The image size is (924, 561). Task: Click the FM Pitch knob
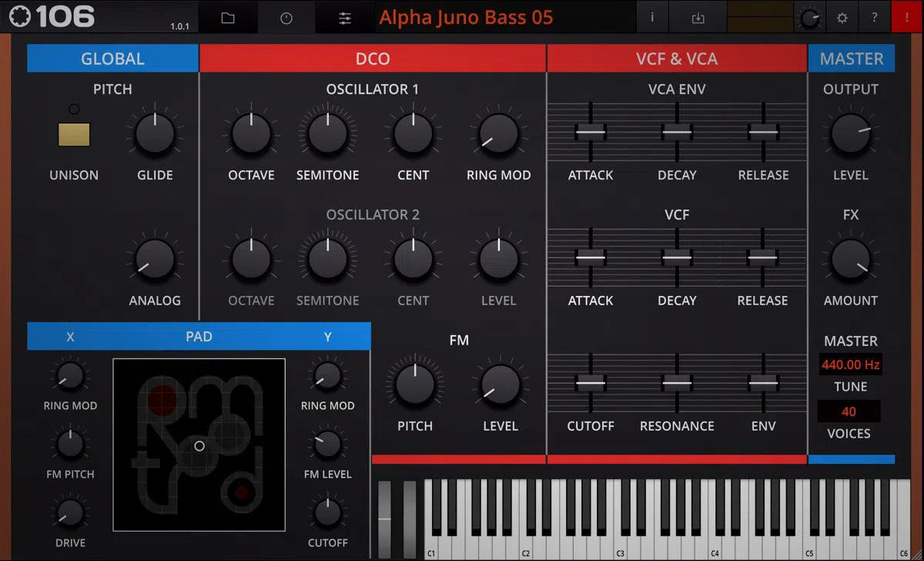pyautogui.click(x=414, y=385)
